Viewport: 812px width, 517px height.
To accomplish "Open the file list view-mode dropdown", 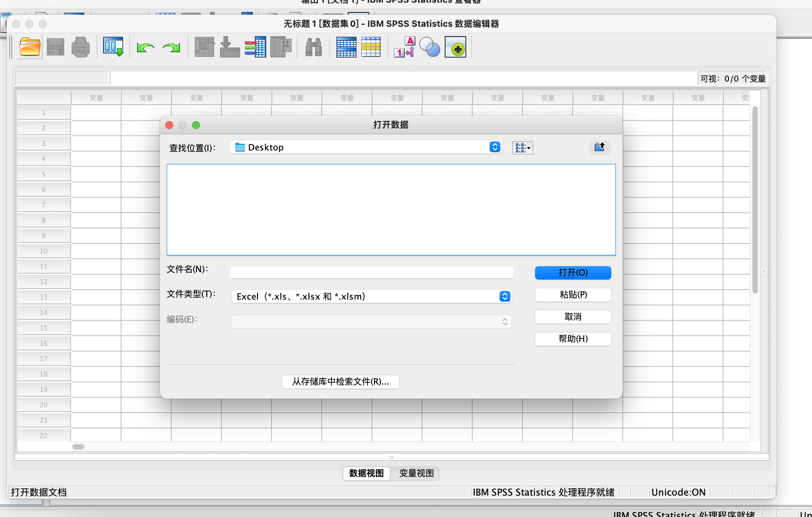I will click(x=522, y=148).
